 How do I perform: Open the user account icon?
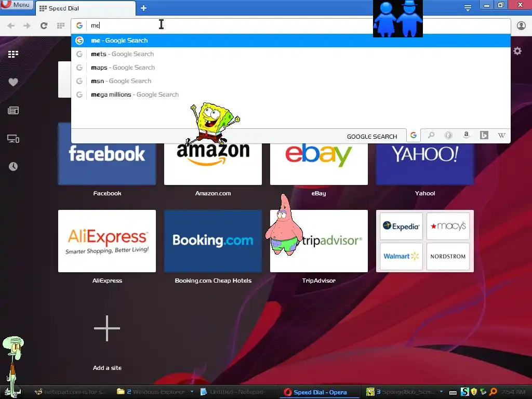(x=521, y=25)
